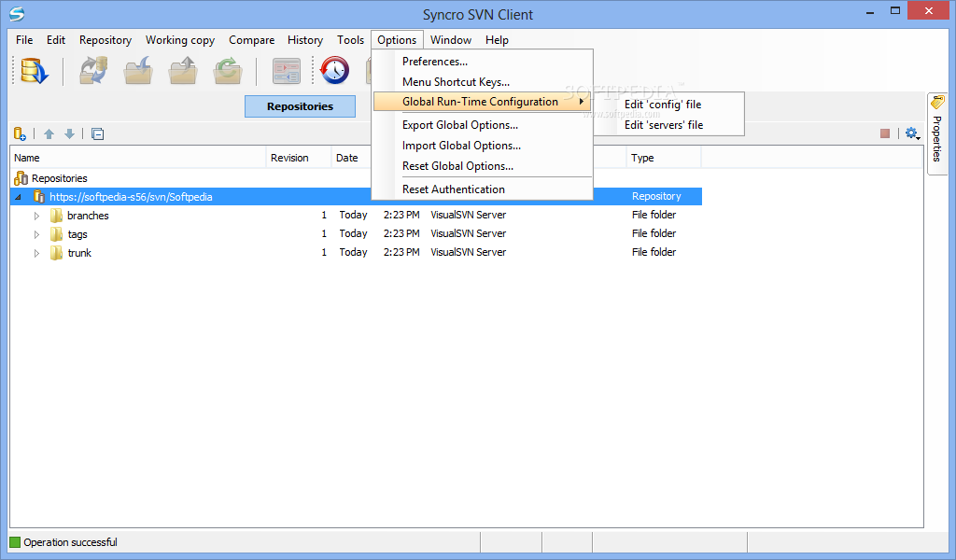
Task: Click the red Stop operation square
Action: point(885,133)
